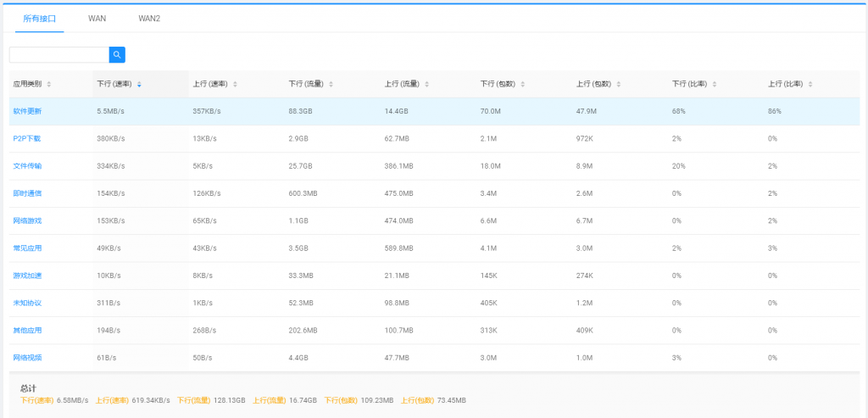Open the WAN2 tab
The image size is (868, 418).
click(x=149, y=19)
